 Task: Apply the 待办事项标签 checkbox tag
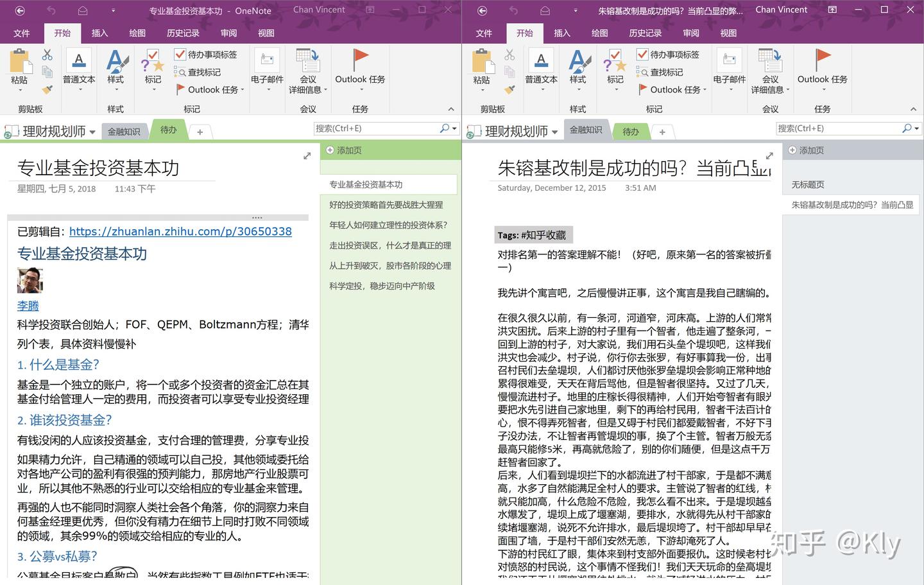pyautogui.click(x=205, y=55)
